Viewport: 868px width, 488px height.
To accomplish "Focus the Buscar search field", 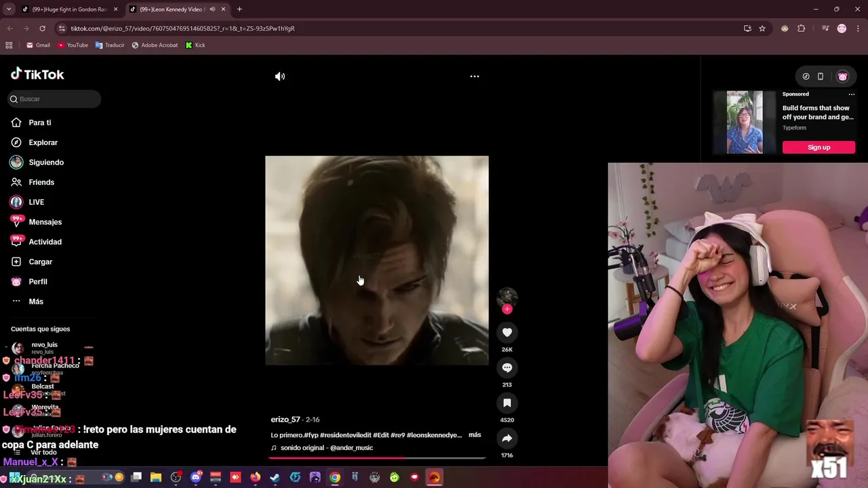I will click(x=54, y=99).
